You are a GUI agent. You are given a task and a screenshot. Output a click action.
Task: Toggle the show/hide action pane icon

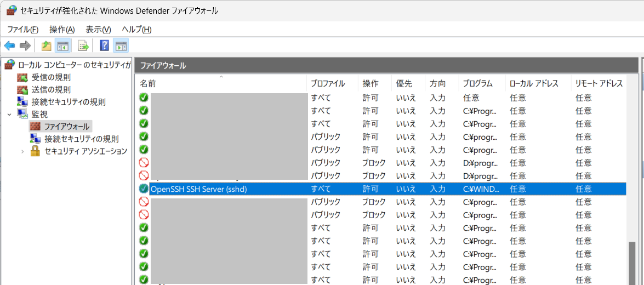click(121, 45)
